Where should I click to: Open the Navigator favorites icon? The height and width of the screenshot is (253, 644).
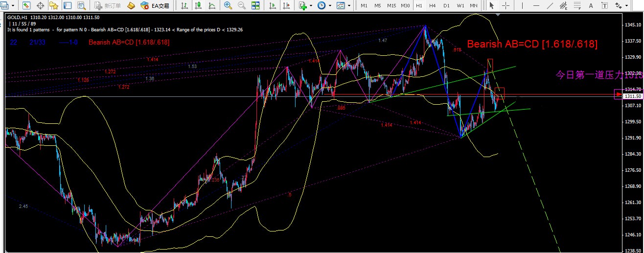[54, 6]
